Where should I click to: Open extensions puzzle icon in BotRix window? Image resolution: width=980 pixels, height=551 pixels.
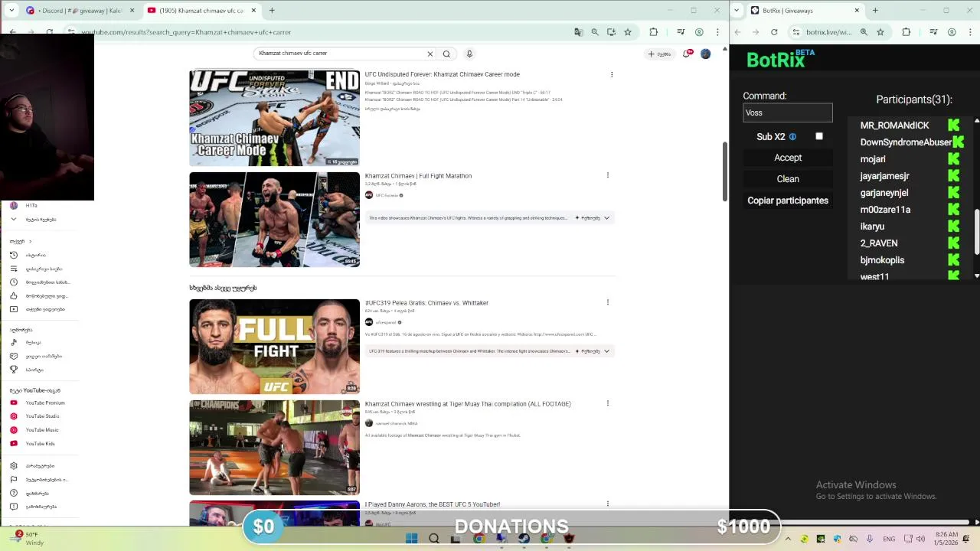pyautogui.click(x=906, y=32)
